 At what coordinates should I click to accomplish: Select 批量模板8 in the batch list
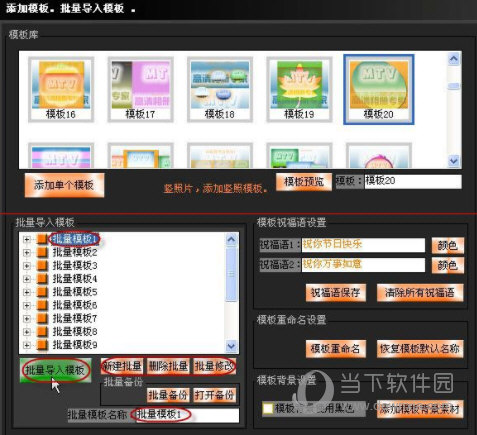click(x=75, y=332)
